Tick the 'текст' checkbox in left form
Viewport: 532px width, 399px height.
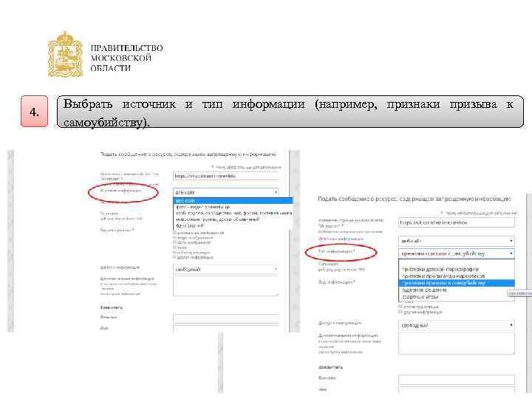(174, 248)
